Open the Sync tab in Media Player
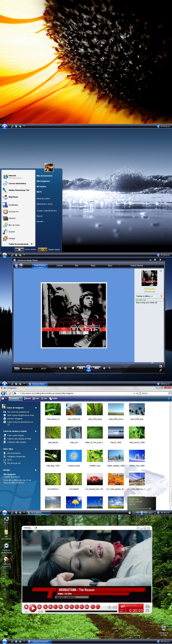 pyautogui.click(x=110, y=265)
